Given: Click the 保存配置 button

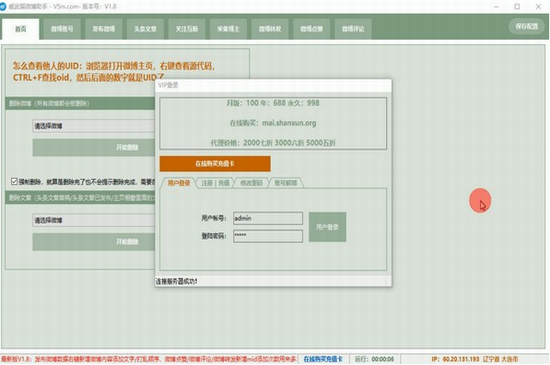Looking at the screenshot, I should (x=526, y=26).
